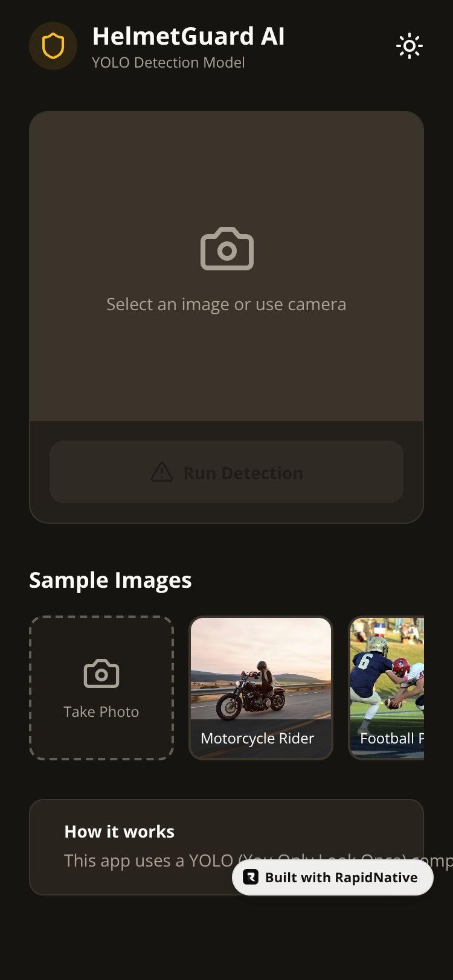Toggle light mode with the sun icon

point(410,46)
